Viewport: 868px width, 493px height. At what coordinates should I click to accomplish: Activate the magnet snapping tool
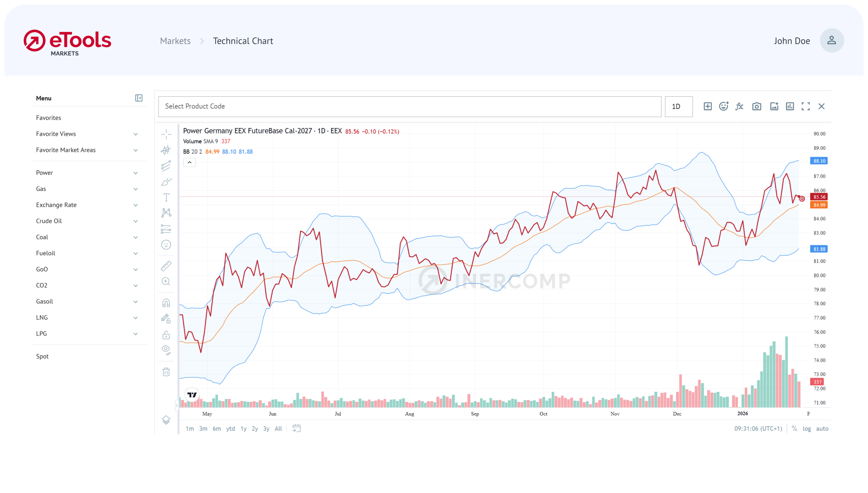166,303
